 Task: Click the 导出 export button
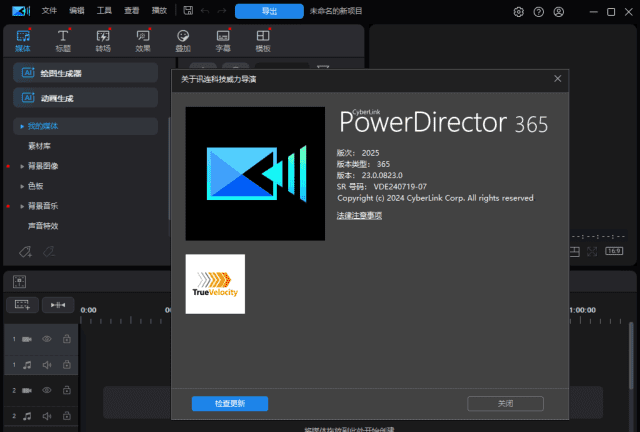pos(269,11)
